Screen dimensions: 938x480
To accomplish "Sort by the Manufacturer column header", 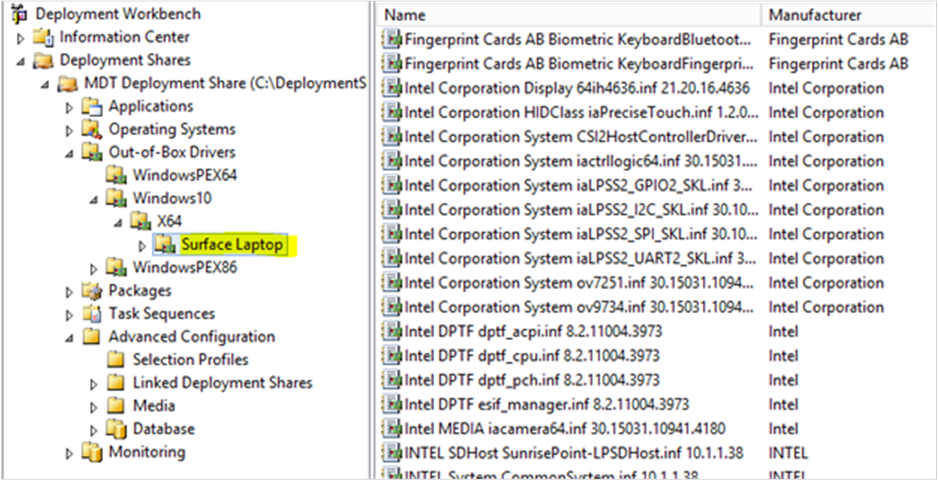I will click(x=815, y=15).
